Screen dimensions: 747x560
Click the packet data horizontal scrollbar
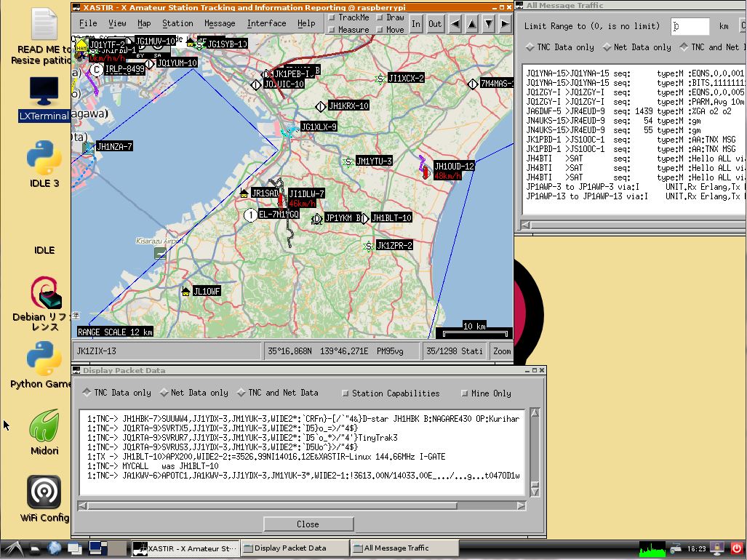(x=269, y=505)
